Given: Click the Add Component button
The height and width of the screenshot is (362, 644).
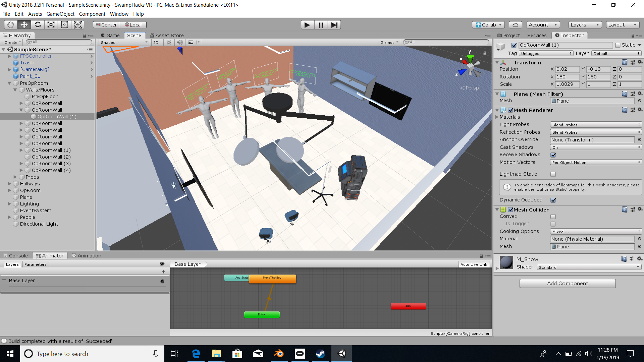Looking at the screenshot, I should tap(567, 284).
